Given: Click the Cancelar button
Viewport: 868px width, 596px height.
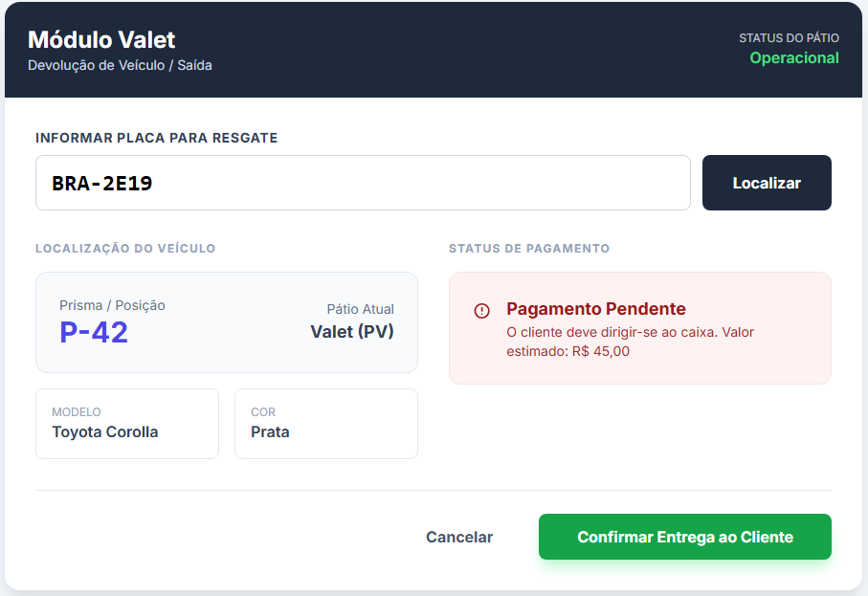Looking at the screenshot, I should click(459, 538).
